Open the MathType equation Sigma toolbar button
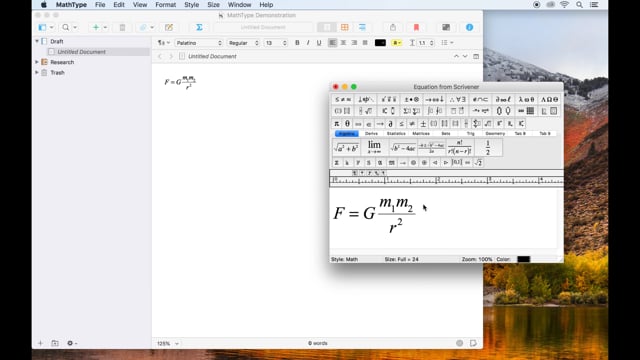 pos(199,27)
